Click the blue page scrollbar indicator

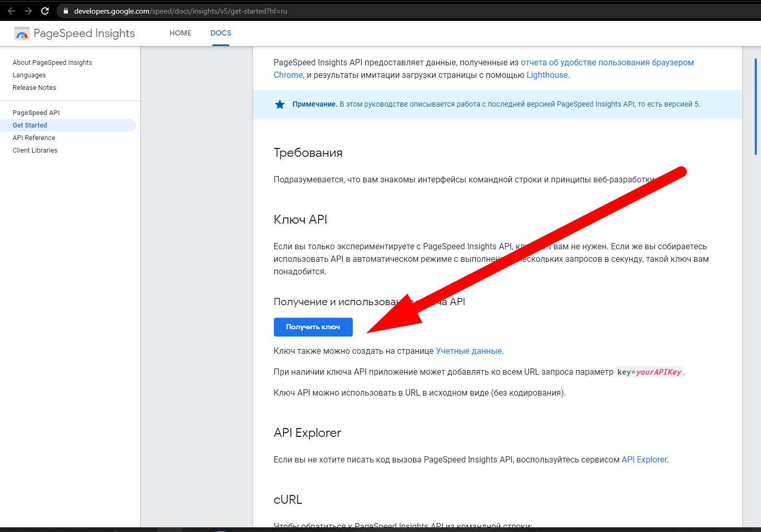pos(756,107)
